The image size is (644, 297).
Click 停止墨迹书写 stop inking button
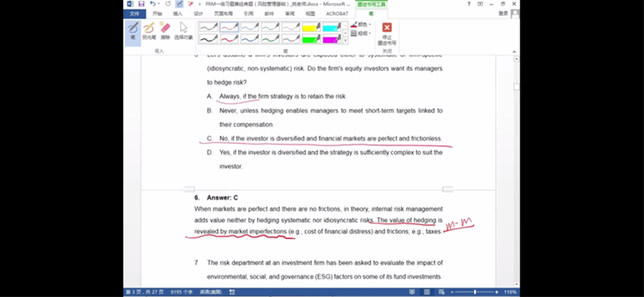[x=387, y=33]
